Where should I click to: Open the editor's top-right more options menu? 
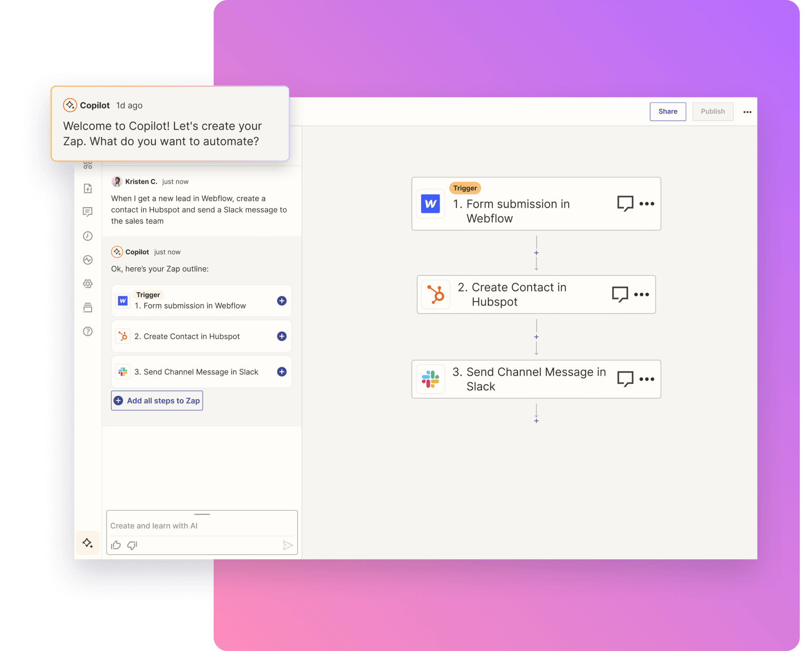(747, 112)
